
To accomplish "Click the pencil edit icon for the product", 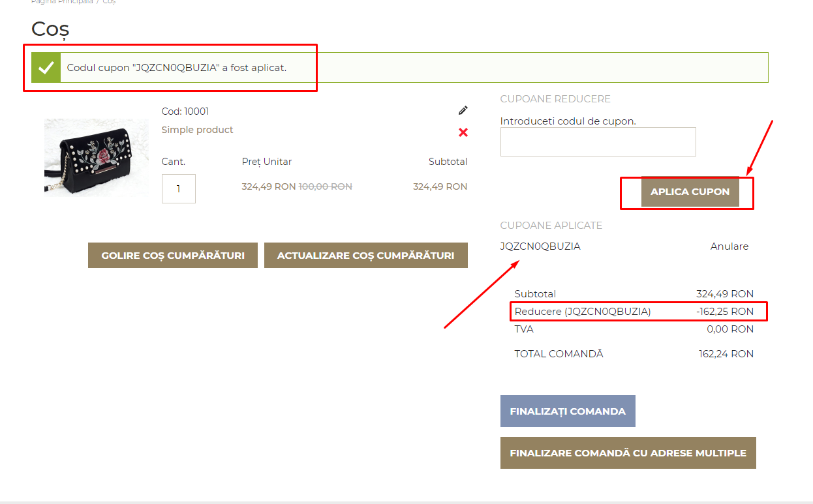I will pyautogui.click(x=463, y=110).
